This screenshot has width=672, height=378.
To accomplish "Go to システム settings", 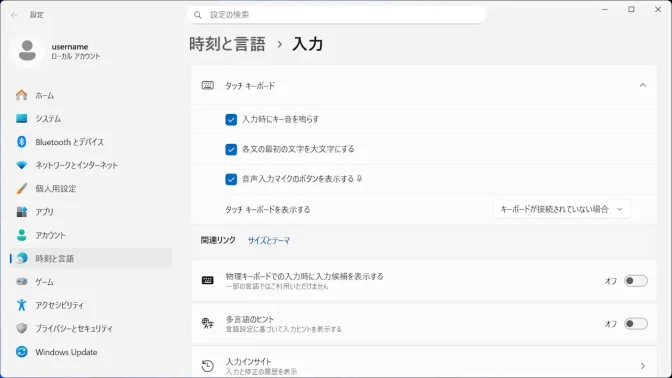I will pos(91,118).
